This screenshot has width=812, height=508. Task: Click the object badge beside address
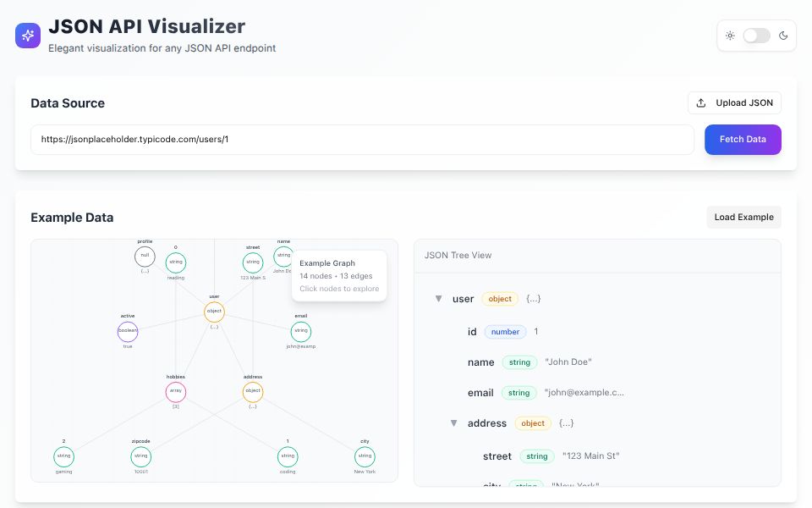click(533, 423)
